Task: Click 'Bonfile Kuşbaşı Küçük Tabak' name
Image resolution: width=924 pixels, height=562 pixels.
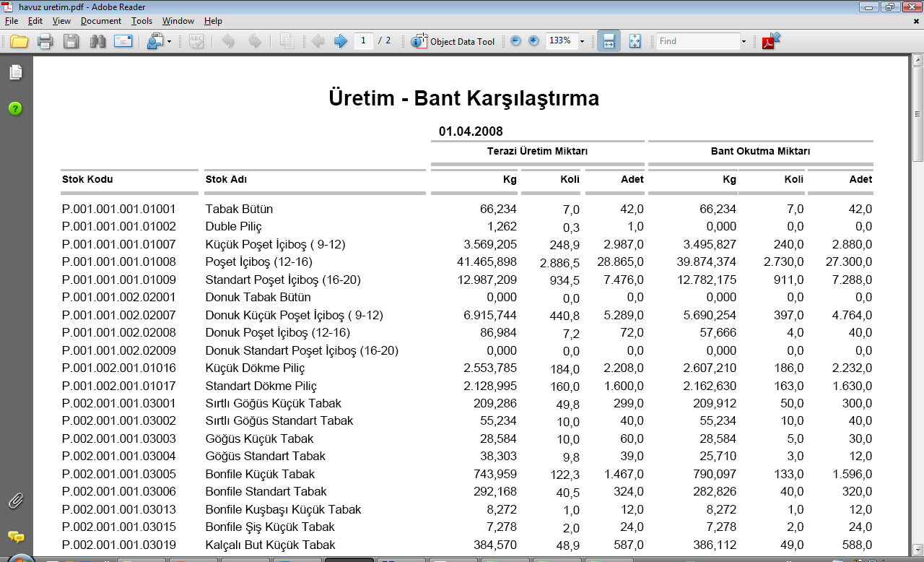Action: pyautogui.click(x=283, y=509)
